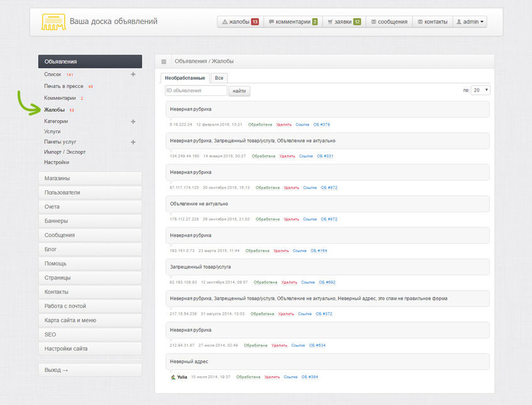Image resolution: width=532 pixels, height=405 pixels.
Task: Open Баннеры sidebar menu
Action: [x=90, y=221]
